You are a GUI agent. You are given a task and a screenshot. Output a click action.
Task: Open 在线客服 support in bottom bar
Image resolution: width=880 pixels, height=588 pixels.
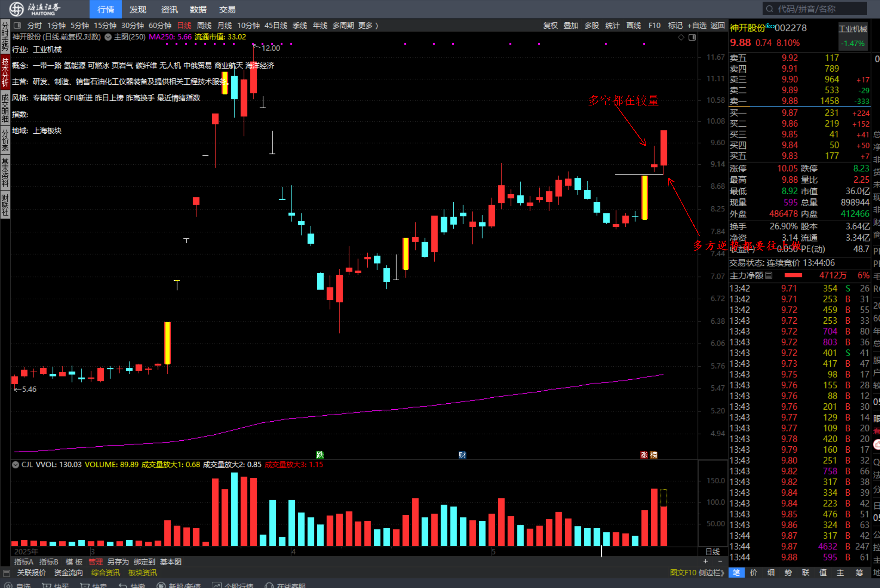285,585
